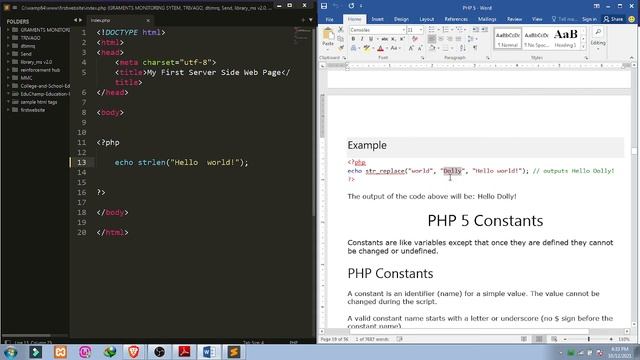Click the Text Highlight Color icon
Screen dimensions: 640x360
click(367, 48)
